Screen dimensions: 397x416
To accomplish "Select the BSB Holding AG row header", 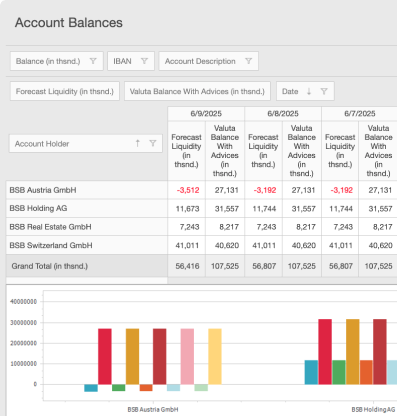I will tap(87, 208).
